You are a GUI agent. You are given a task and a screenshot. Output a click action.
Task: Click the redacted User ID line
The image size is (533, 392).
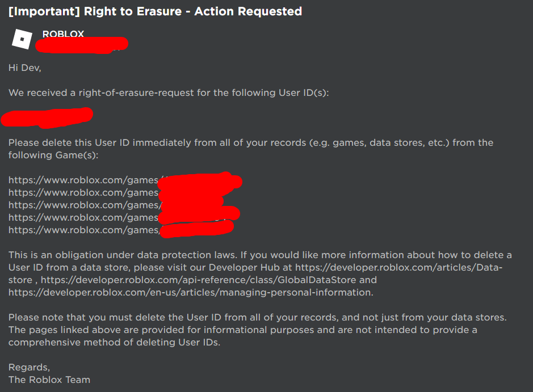(47, 117)
